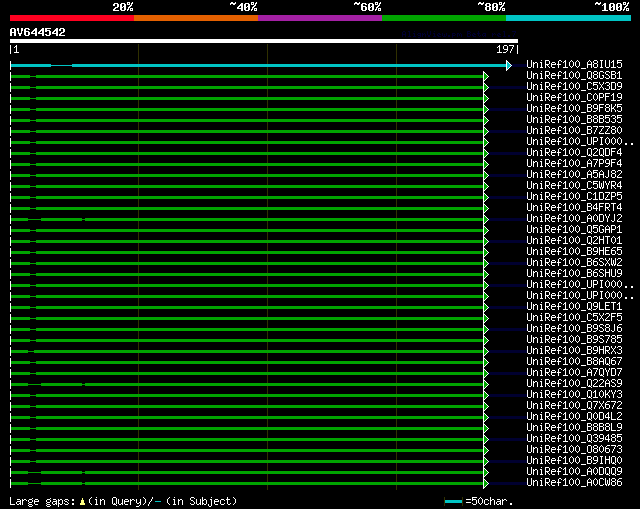640x509 pixels.
Task: Pick the UniRef100_B9HRX3 hit name
Action: point(574,351)
